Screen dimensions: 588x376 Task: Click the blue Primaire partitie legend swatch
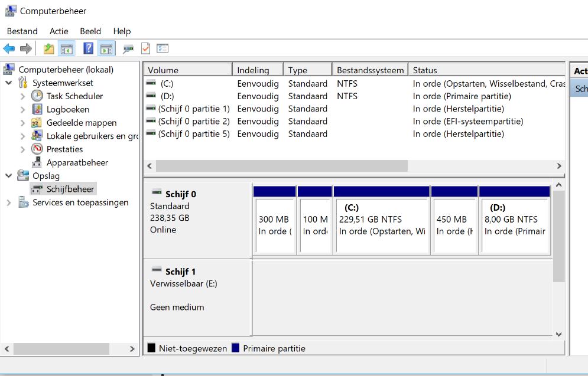236,348
